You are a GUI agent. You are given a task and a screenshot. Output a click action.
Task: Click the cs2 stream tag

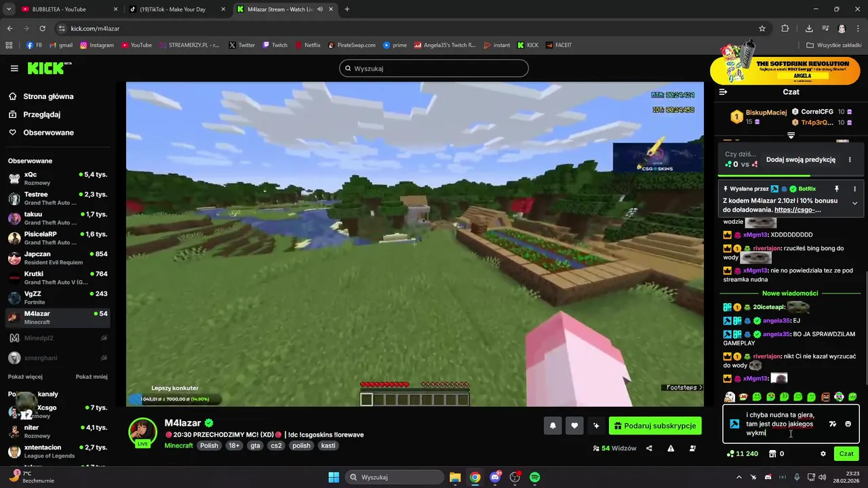tap(276, 445)
